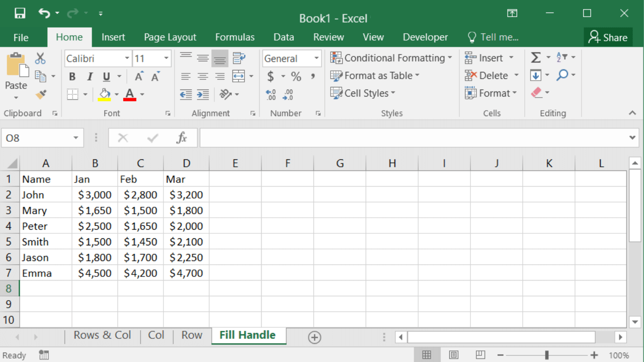The height and width of the screenshot is (362, 644).
Task: Click the Insert Function fx icon
Action: pyautogui.click(x=182, y=138)
